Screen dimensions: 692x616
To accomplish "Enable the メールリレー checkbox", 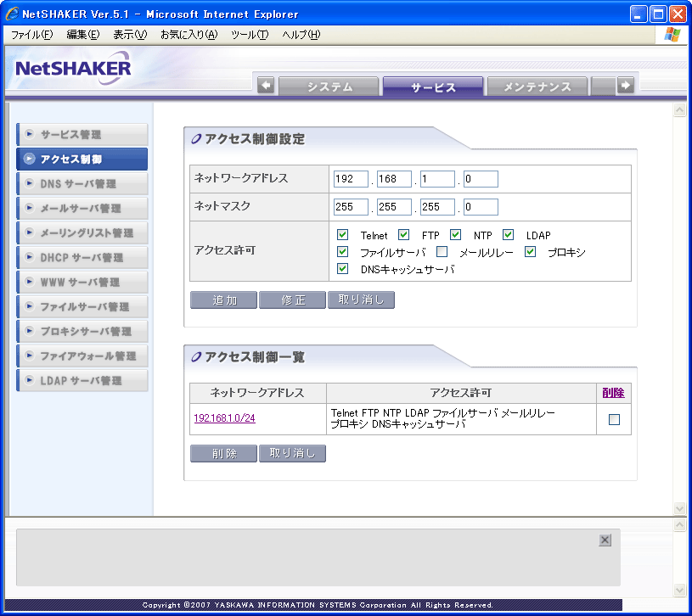I will coord(442,252).
